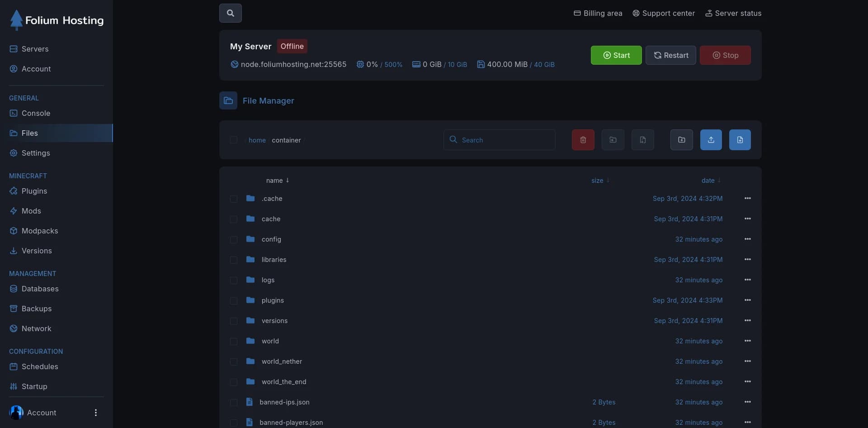868x428 pixels.
Task: Open the banned-players.json file
Action: [x=291, y=423]
